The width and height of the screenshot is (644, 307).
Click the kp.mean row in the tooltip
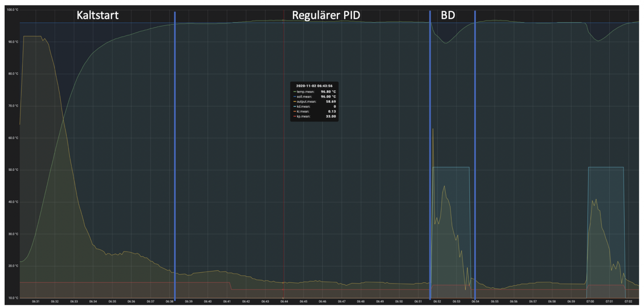(314, 116)
